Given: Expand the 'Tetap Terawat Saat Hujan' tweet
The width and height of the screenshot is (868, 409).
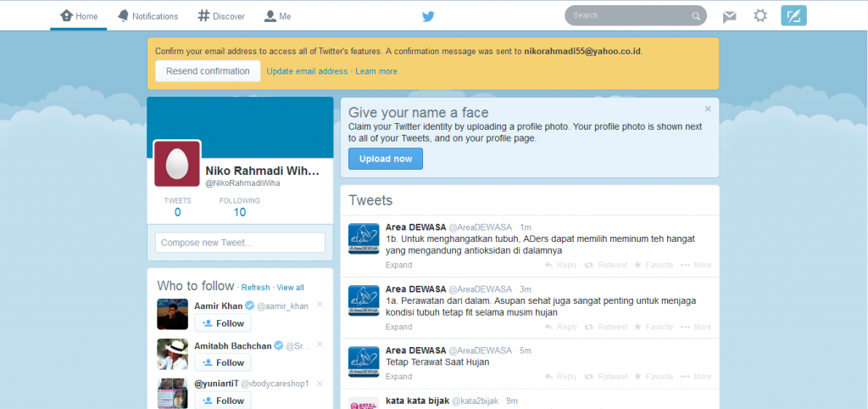Looking at the screenshot, I should click(398, 377).
